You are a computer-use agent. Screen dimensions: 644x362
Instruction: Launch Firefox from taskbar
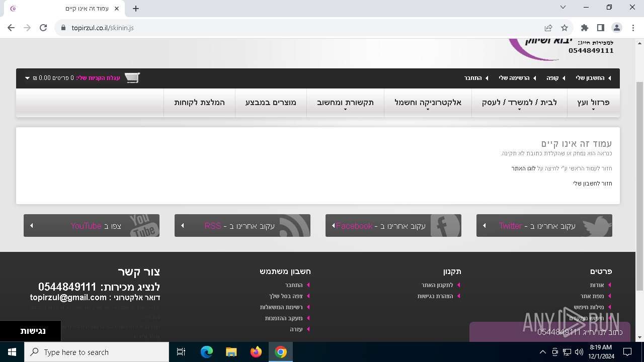(256, 352)
